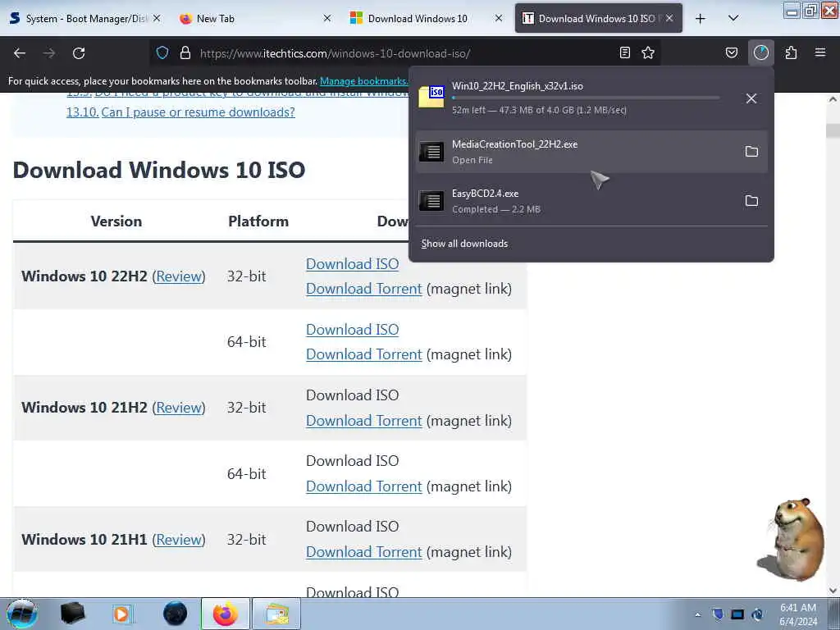The height and width of the screenshot is (630, 840).
Task: Click Show all downloads
Action: tap(464, 243)
